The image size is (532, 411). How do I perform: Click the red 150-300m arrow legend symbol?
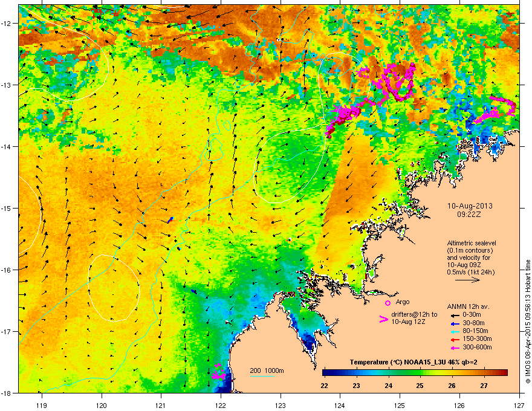[455, 340]
